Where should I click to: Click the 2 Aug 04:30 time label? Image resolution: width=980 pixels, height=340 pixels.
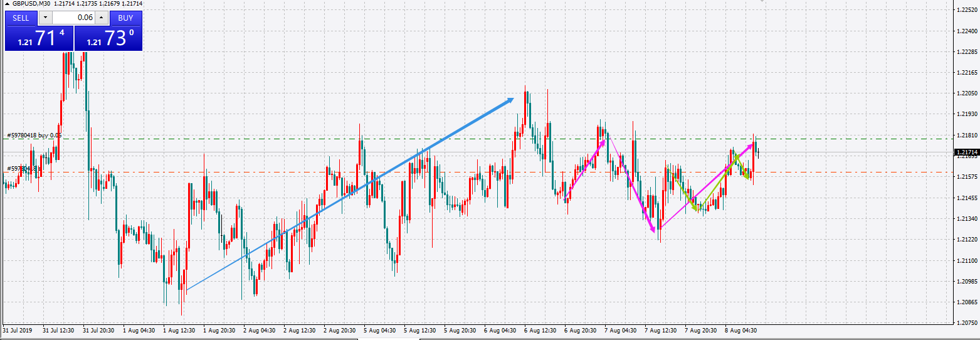click(x=260, y=330)
